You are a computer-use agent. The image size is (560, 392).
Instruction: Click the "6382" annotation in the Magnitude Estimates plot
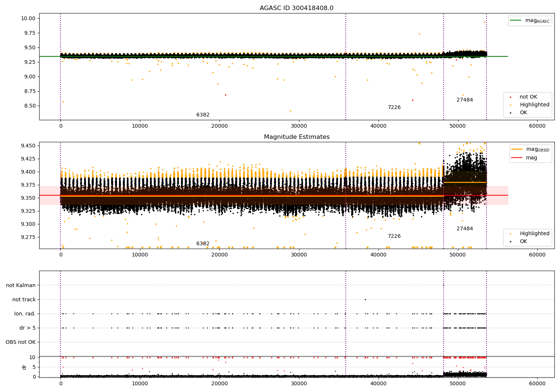pyautogui.click(x=203, y=244)
